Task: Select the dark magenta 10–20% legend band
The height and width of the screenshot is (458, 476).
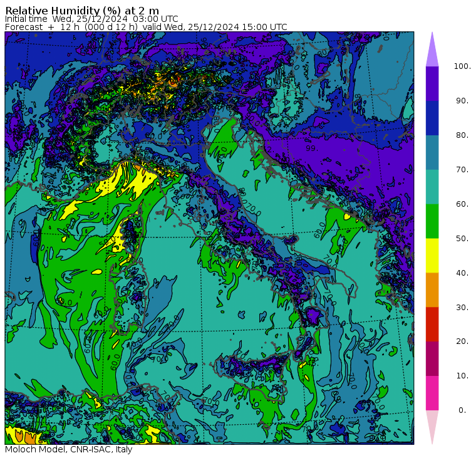Action: pyautogui.click(x=432, y=358)
